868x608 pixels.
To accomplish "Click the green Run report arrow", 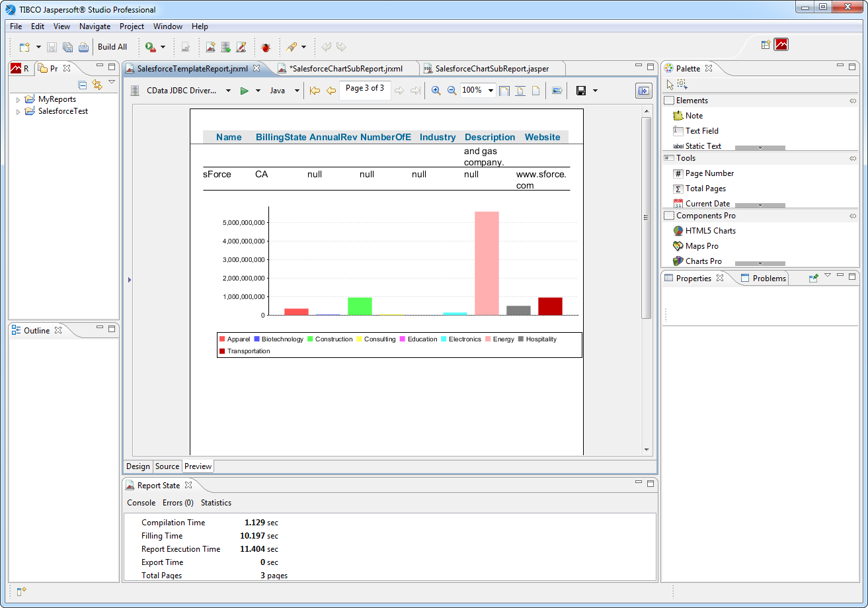I will pos(244,91).
